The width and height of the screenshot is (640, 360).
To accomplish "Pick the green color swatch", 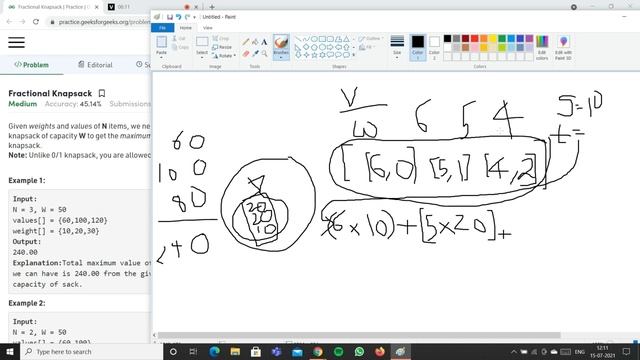I will point(502,38).
